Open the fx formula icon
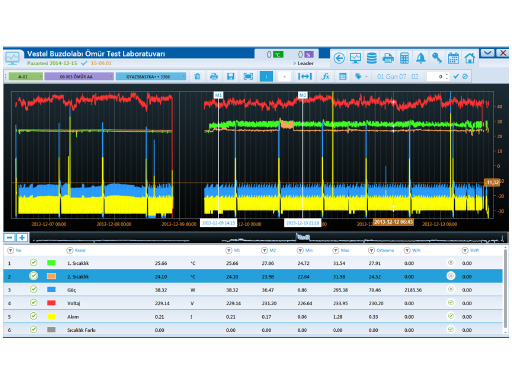This screenshot has width=512, height=384. tap(325, 76)
